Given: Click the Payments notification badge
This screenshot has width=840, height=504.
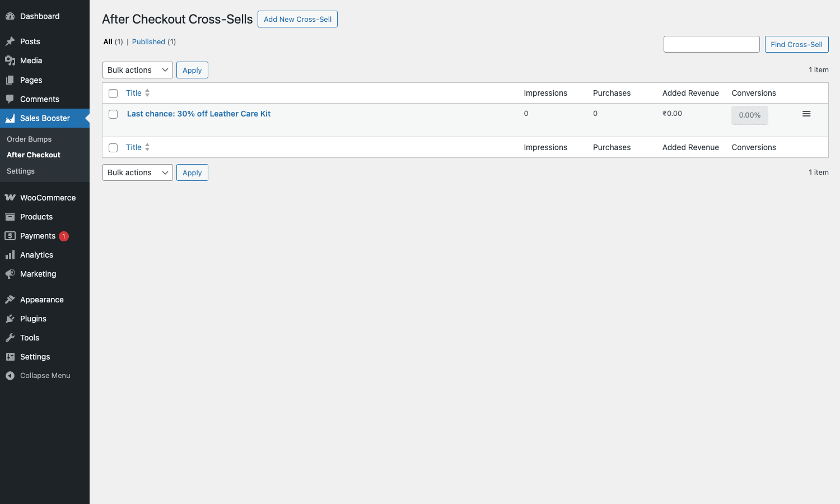Looking at the screenshot, I should (x=64, y=236).
